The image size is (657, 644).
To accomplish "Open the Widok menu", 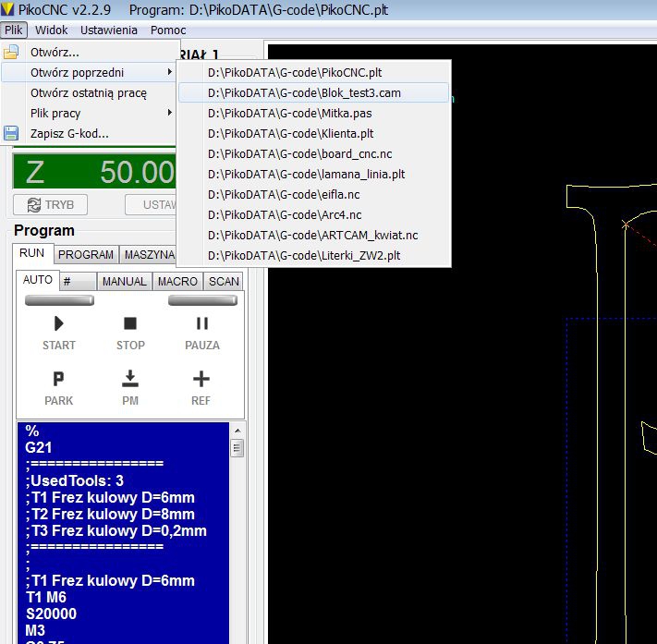I will tap(51, 30).
